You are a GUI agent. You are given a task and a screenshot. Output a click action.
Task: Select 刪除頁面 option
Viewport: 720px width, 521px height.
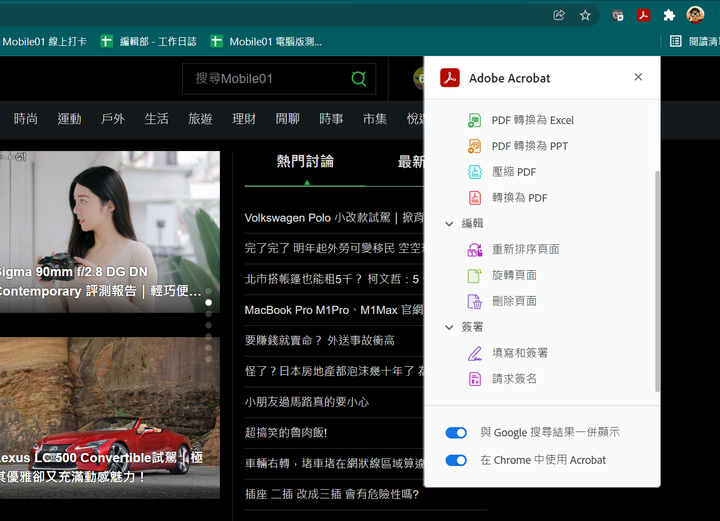(514, 301)
